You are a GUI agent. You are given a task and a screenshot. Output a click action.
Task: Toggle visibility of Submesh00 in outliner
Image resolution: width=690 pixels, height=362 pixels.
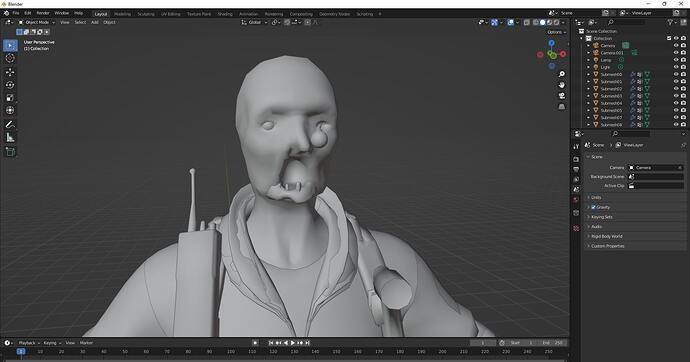[676, 74]
